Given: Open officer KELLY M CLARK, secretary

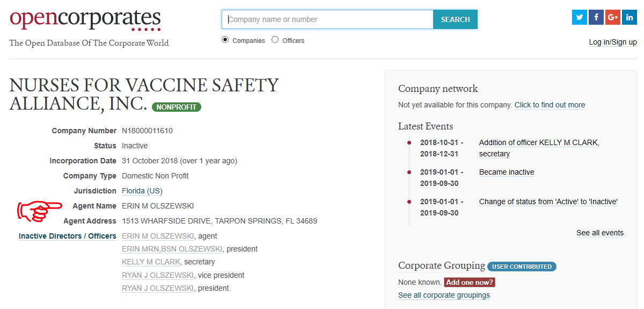Looking at the screenshot, I should (151, 262).
